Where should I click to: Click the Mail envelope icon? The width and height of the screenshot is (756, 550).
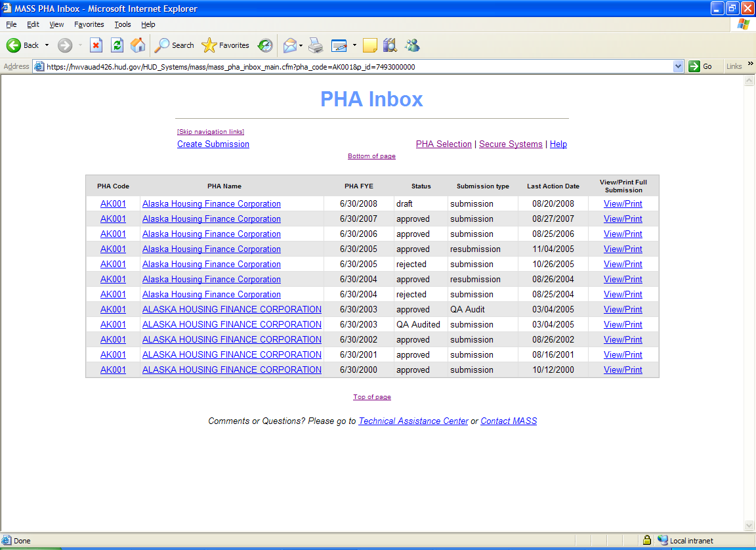click(x=290, y=45)
